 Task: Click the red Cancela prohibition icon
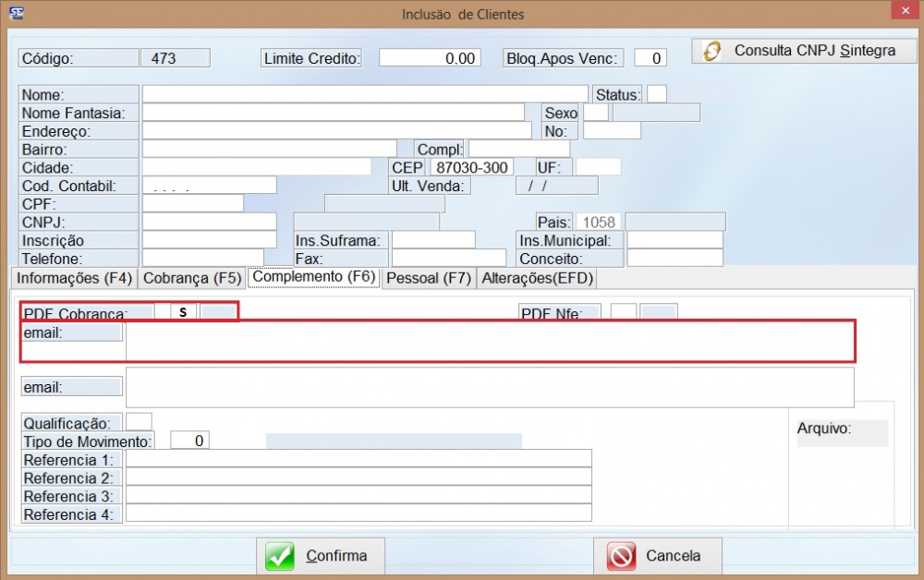click(622, 556)
